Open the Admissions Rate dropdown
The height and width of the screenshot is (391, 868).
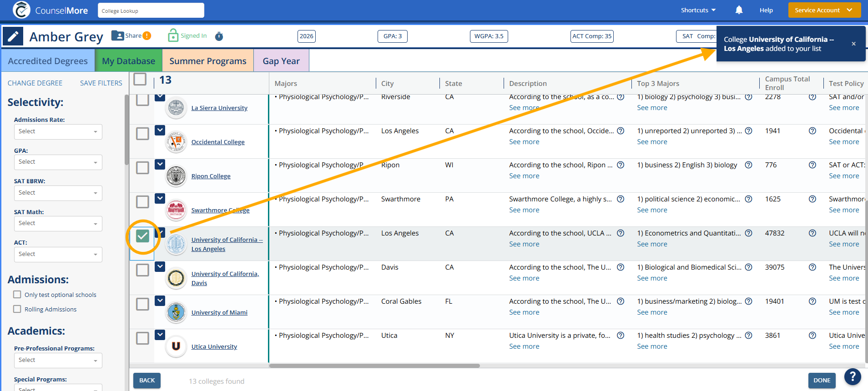tap(58, 131)
